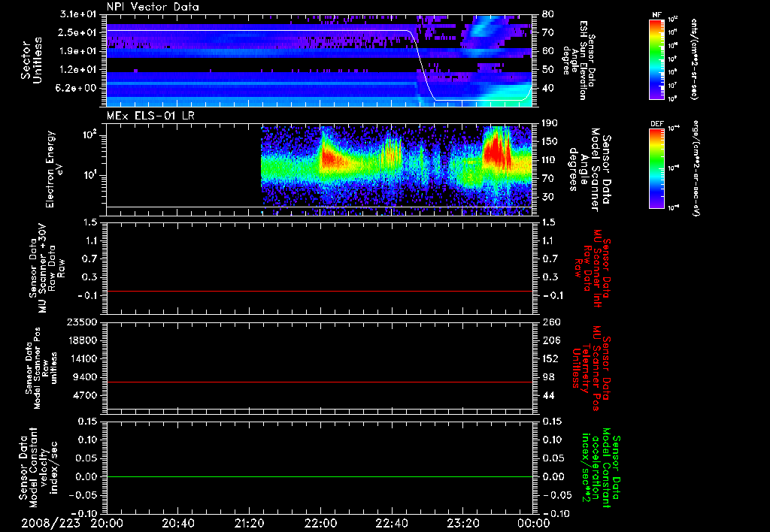Click the '20:40' time axis label
The image size is (770, 532).
coord(177,523)
